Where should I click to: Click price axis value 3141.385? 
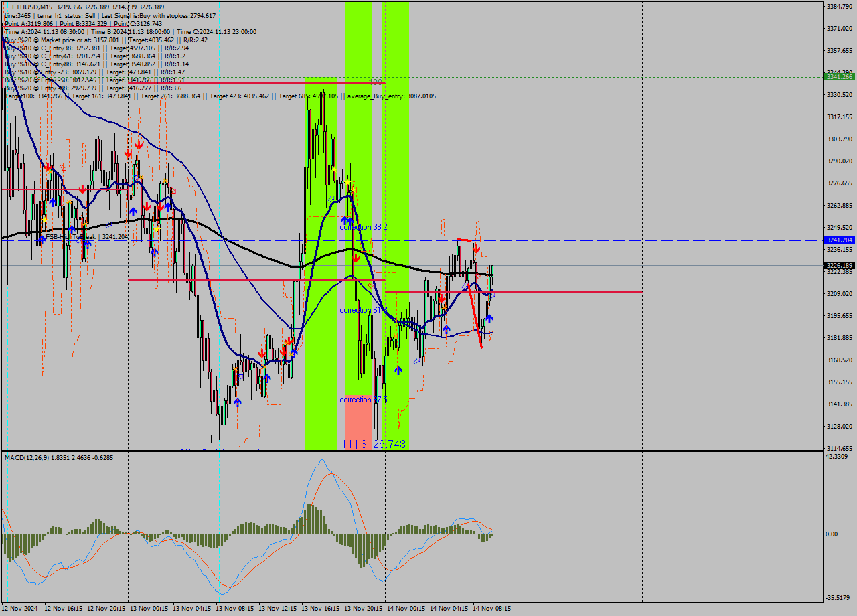(x=839, y=404)
